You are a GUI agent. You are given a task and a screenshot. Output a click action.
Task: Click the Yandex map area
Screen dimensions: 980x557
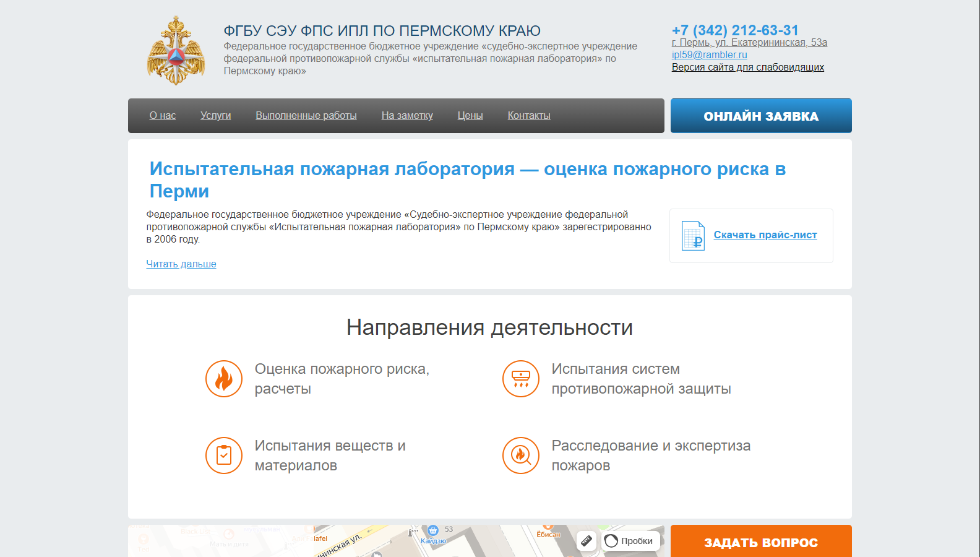pos(396,541)
